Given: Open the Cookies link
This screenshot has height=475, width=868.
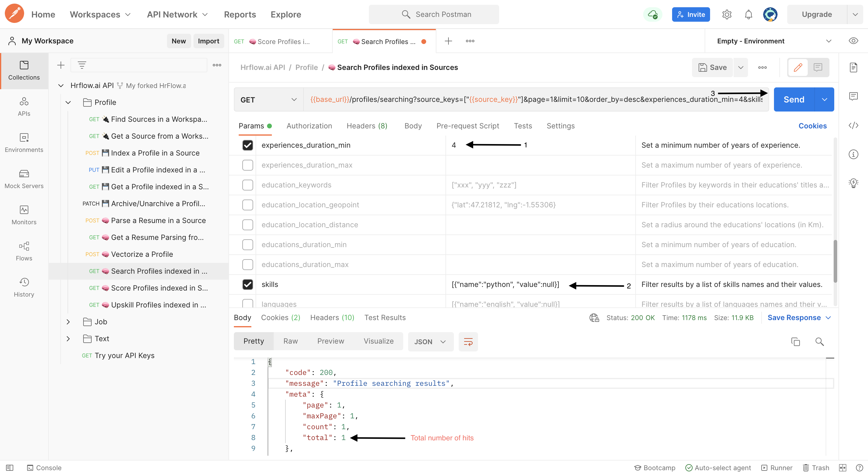Looking at the screenshot, I should coord(813,126).
